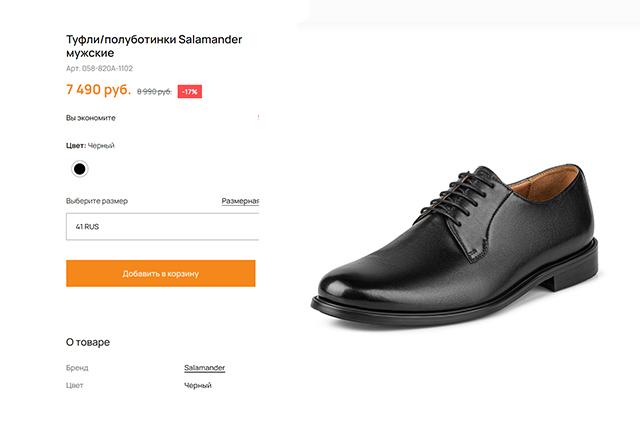
Task: Click the orange Добавить в корзину button
Action: tap(160, 273)
